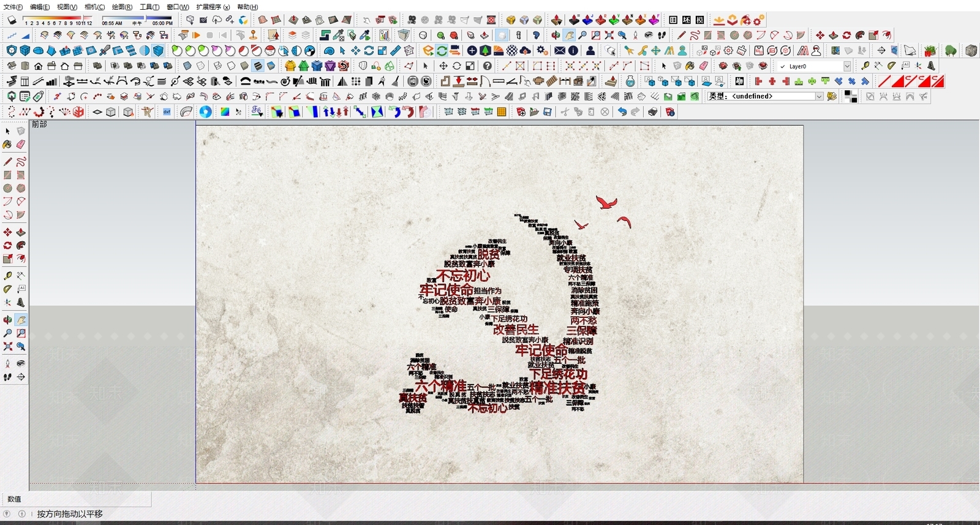Screen dimensions: 980x525
Task: Click the Print icon
Action: coord(653,111)
